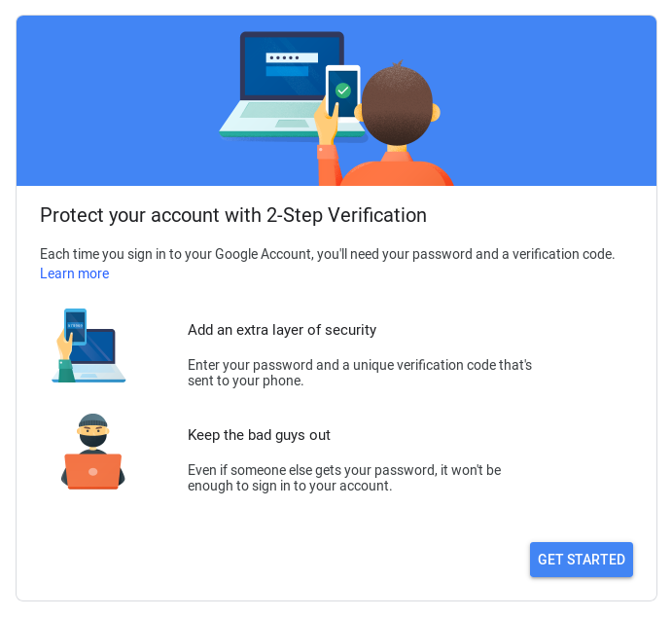Click the laptop trackpad in the banner illustration
The width and height of the screenshot is (672, 618).
click(291, 124)
